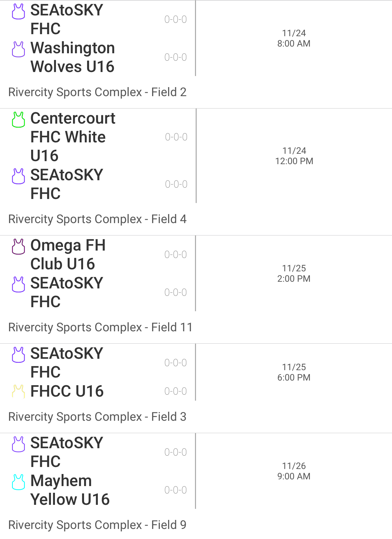Viewport: 392px width, 539px height.
Task: Click Rivercity Sports Complex - Field 9 location
Action: coord(97,525)
